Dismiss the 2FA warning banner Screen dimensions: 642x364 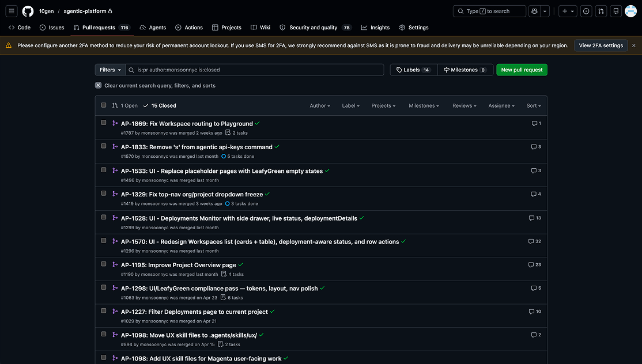[633, 45]
